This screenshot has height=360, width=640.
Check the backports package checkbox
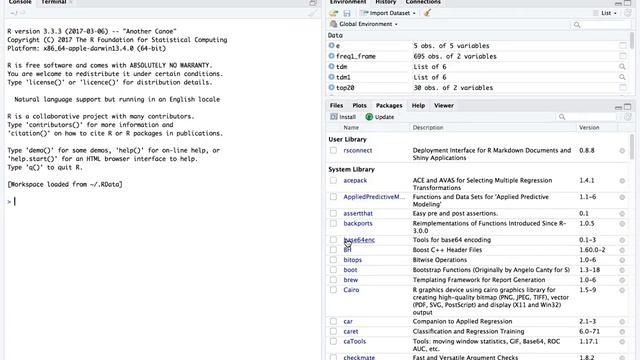click(x=333, y=224)
